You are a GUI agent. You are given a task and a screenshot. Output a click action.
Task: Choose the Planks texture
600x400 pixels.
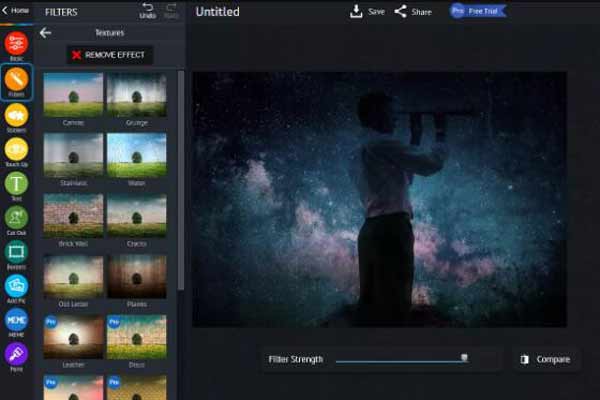click(x=137, y=276)
